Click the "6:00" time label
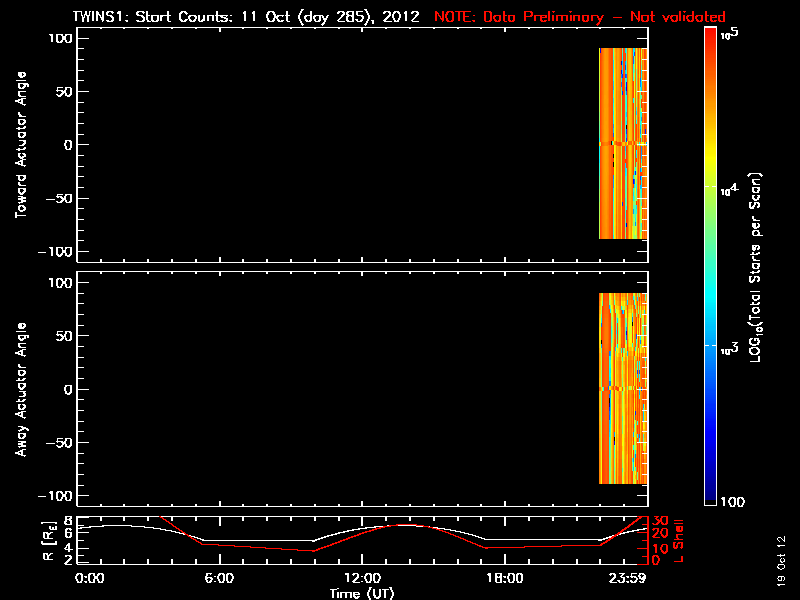 tap(219, 578)
